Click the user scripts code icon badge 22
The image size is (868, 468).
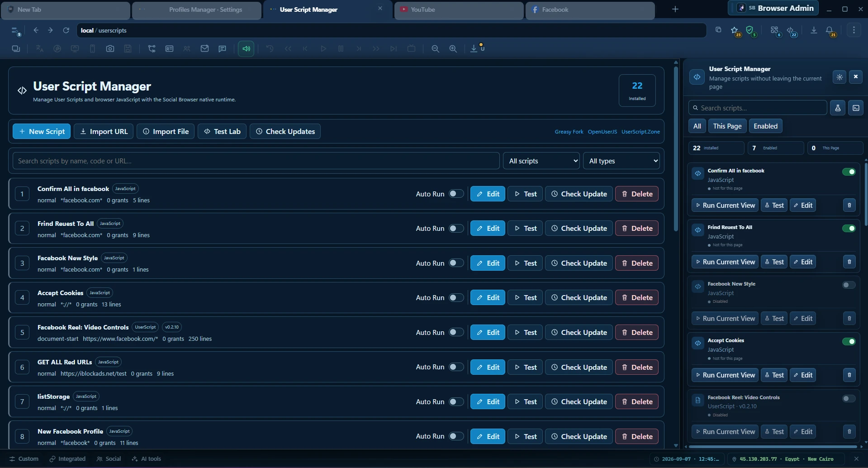pyautogui.click(x=792, y=31)
